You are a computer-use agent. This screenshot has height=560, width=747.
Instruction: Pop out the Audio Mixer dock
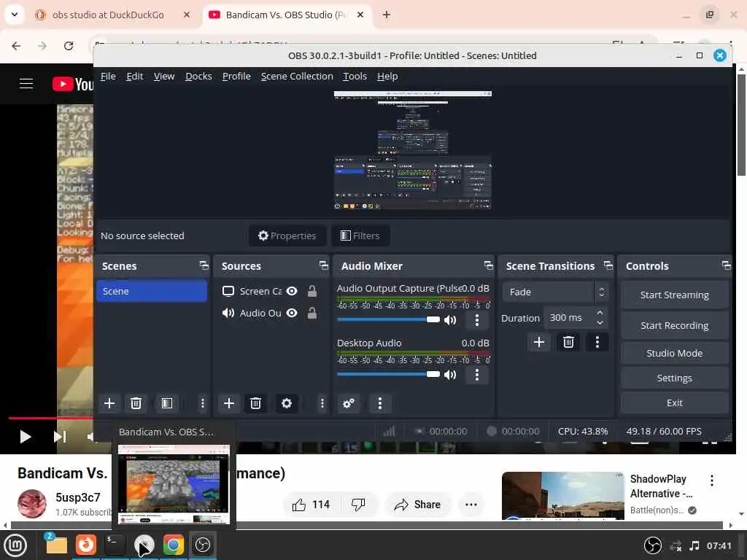coord(488,265)
